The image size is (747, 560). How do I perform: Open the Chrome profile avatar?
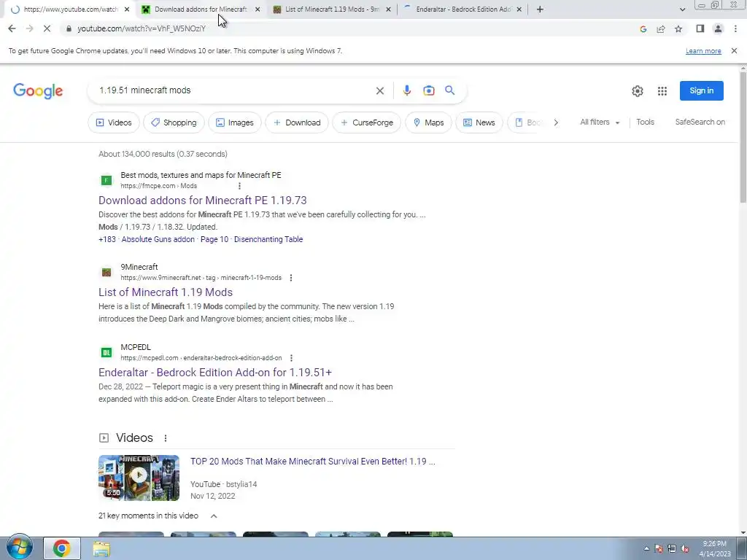point(718,29)
